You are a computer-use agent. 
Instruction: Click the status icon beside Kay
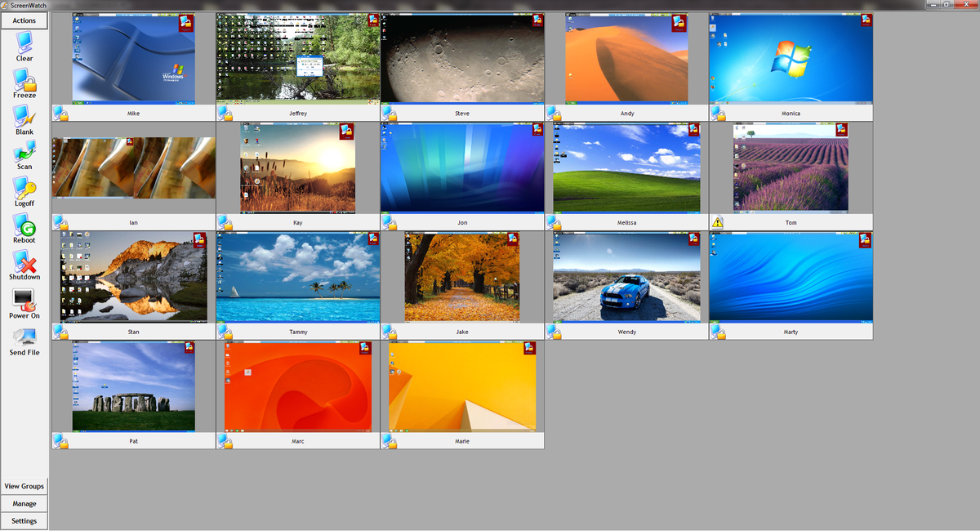(x=225, y=222)
